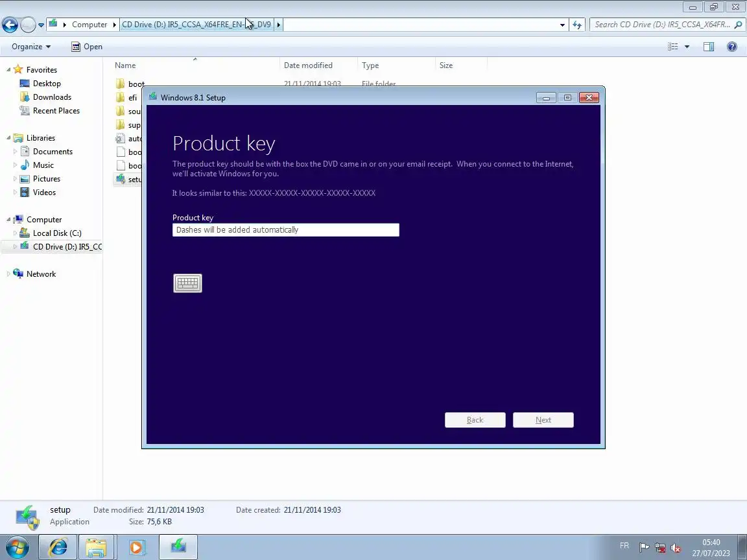Click the network tray icon
The image size is (747, 560).
click(x=660, y=548)
